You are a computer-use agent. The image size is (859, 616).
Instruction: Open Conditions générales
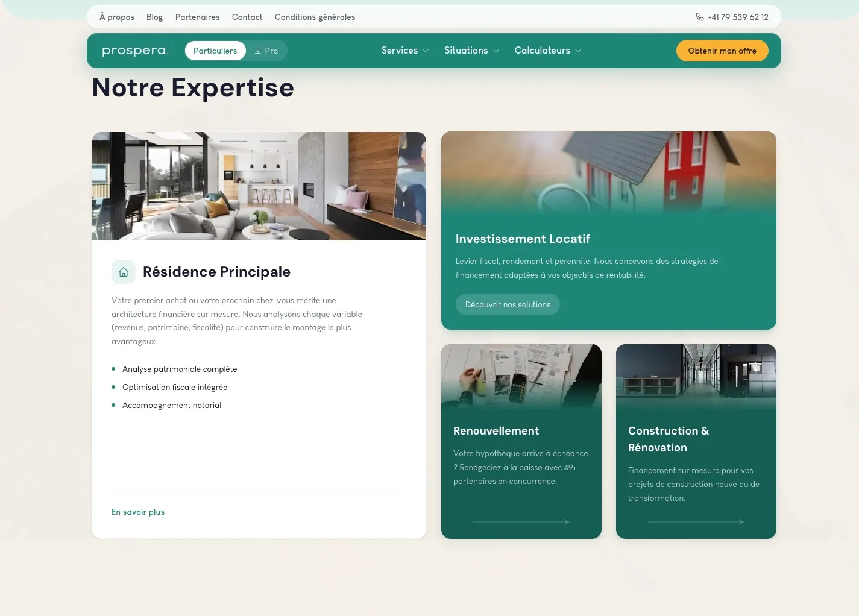point(315,17)
